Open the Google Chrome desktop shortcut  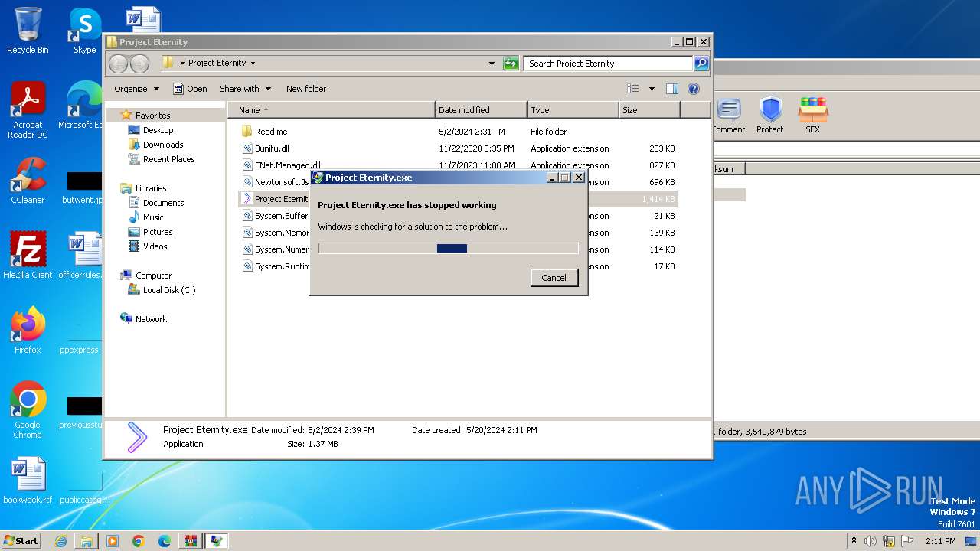(28, 410)
